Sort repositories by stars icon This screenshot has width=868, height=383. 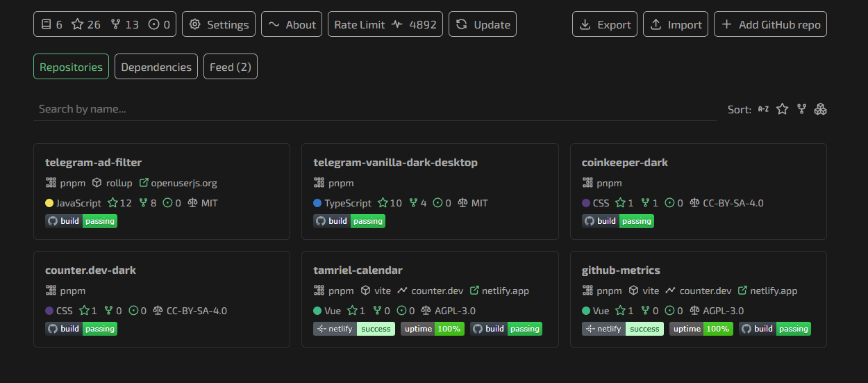[x=783, y=109]
